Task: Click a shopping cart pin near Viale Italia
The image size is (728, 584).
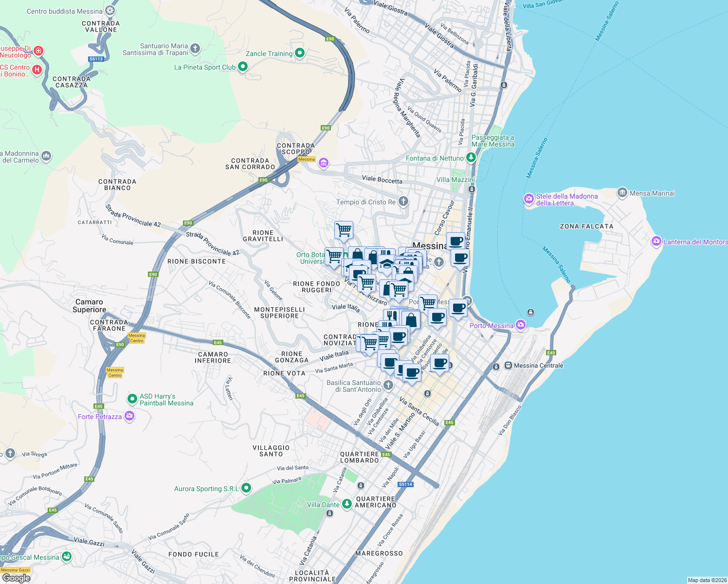Action: click(369, 343)
